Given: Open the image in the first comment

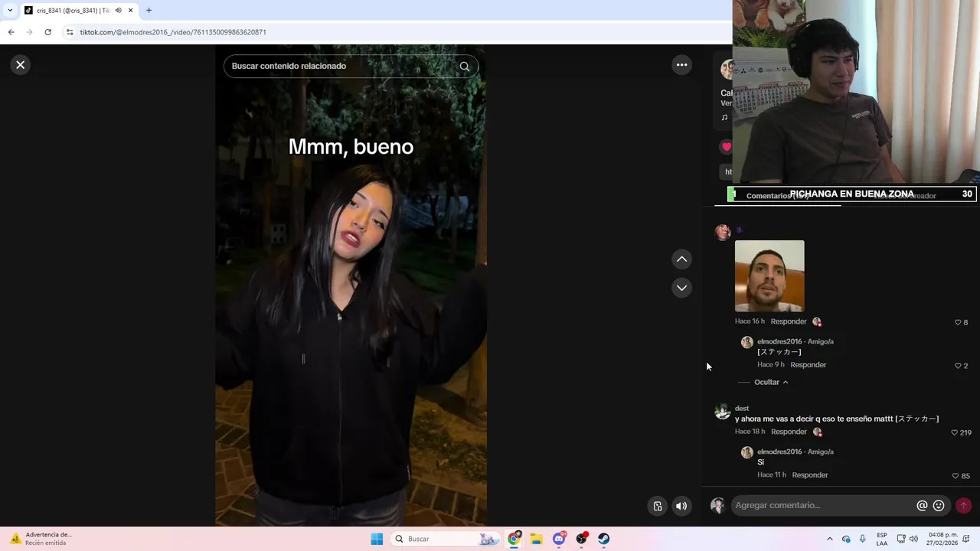Looking at the screenshot, I should tap(769, 276).
